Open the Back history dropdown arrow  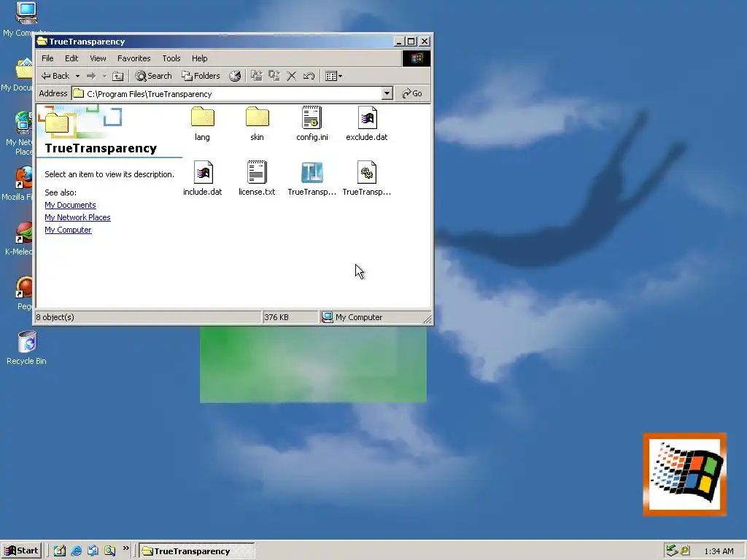[x=77, y=76]
